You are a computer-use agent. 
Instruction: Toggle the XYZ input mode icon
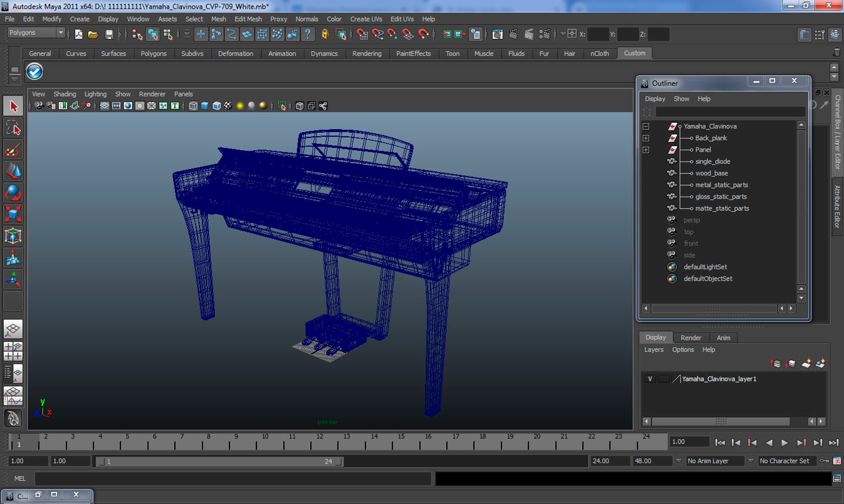[x=572, y=34]
